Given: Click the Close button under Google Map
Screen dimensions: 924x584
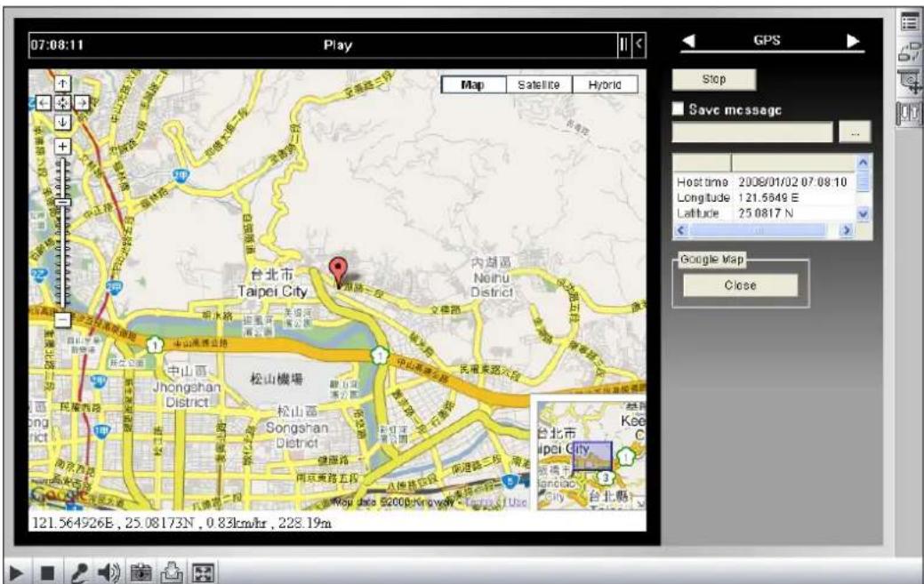Looking at the screenshot, I should (x=740, y=285).
